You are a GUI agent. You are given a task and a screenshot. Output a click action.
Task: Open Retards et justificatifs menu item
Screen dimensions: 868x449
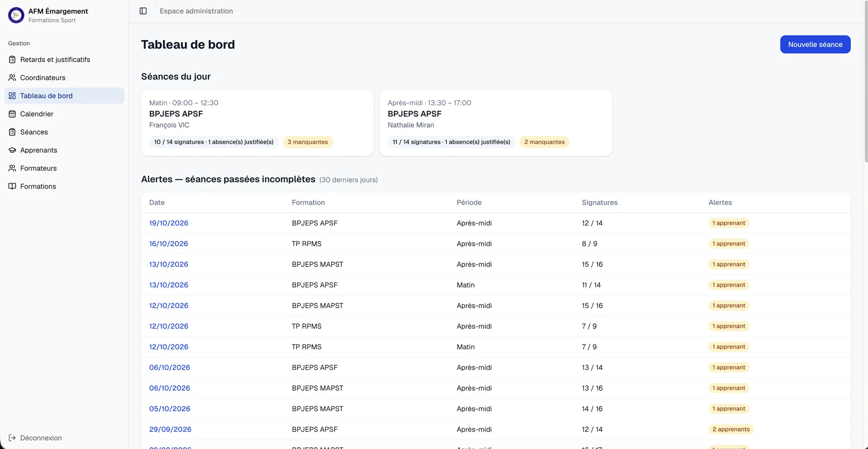point(64,60)
